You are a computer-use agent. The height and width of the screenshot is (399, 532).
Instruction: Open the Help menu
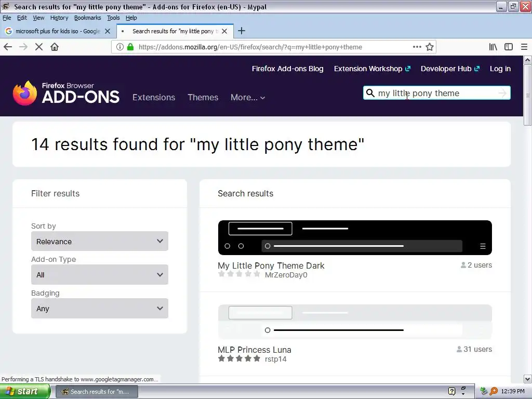click(x=131, y=18)
